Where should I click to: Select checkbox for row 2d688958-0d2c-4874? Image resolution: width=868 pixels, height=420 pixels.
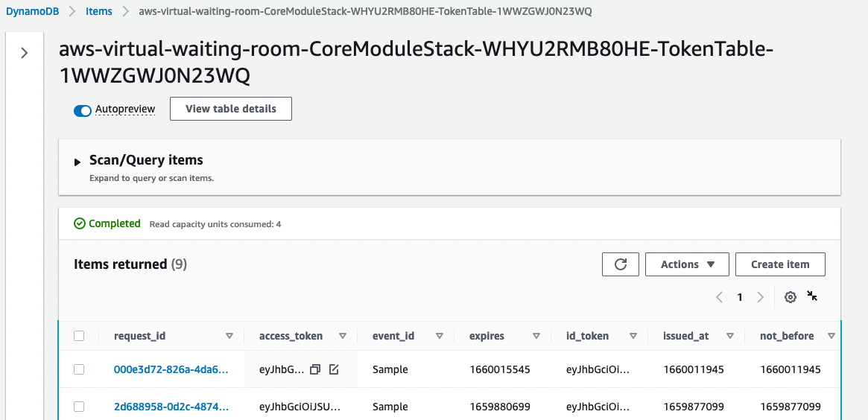79,407
